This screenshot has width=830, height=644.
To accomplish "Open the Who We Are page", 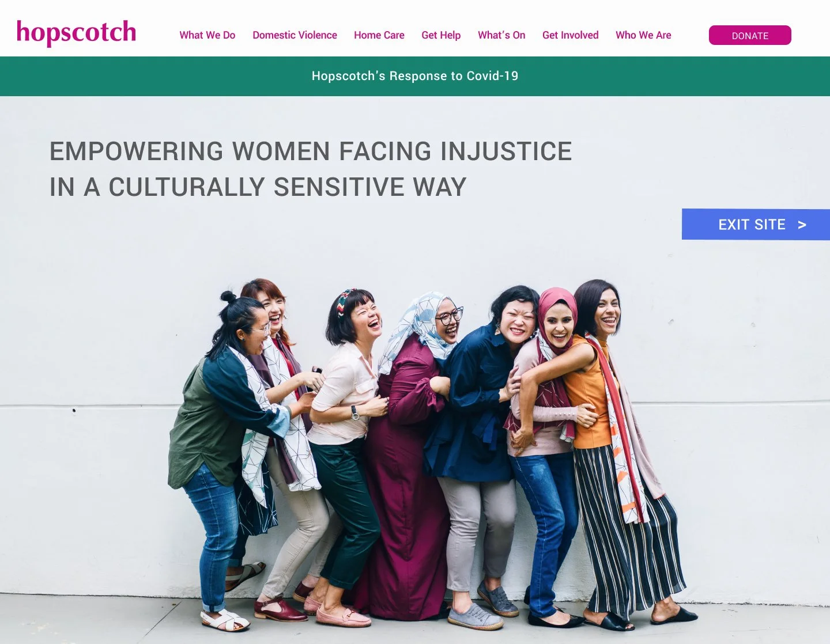I will 643,35.
